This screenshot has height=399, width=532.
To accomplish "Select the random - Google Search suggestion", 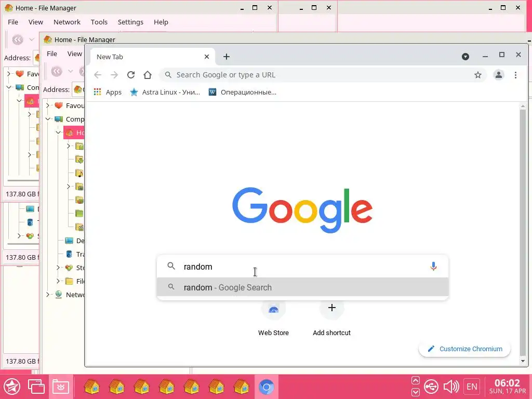I will [303, 287].
